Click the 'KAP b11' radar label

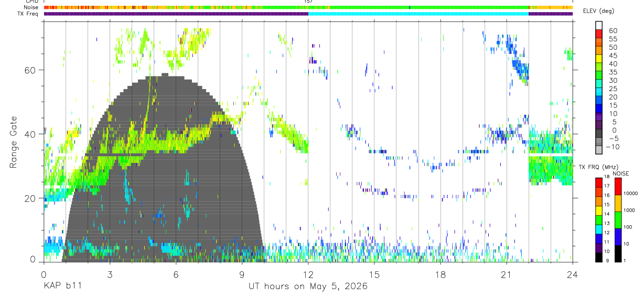tap(62, 287)
